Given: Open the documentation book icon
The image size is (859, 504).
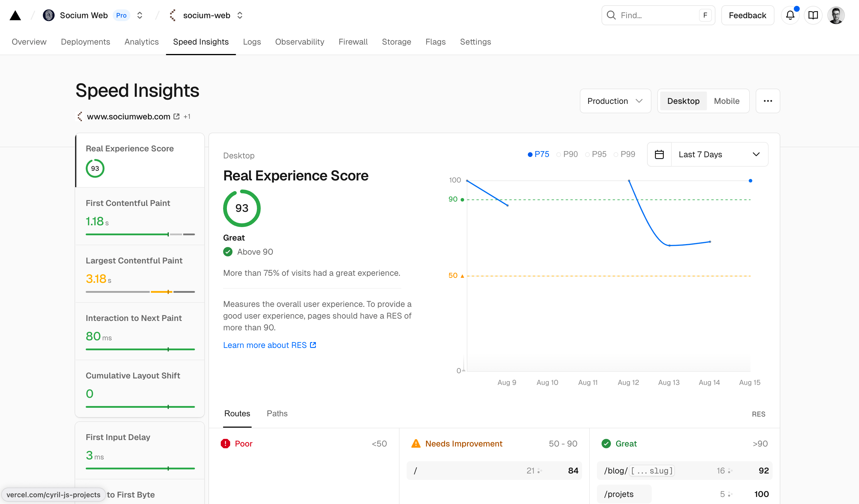Looking at the screenshot, I should point(813,15).
